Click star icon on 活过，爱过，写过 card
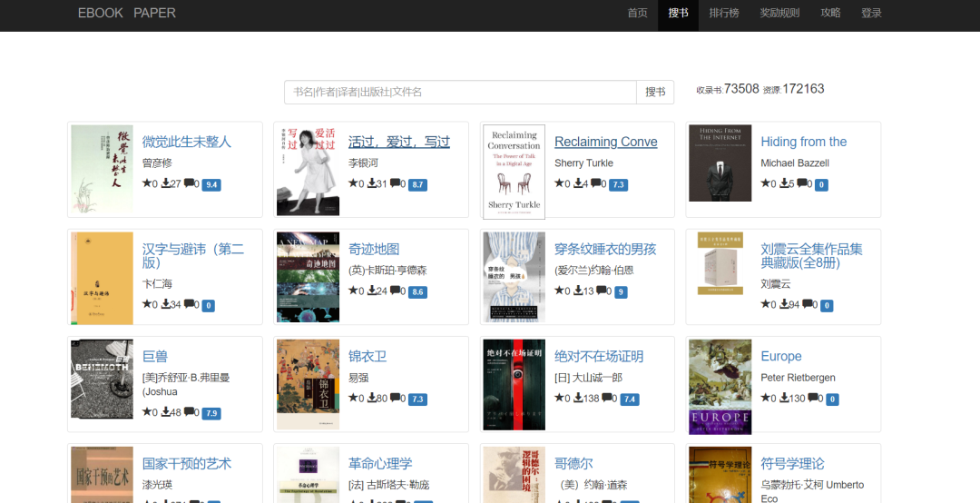The image size is (980, 503). click(x=353, y=183)
